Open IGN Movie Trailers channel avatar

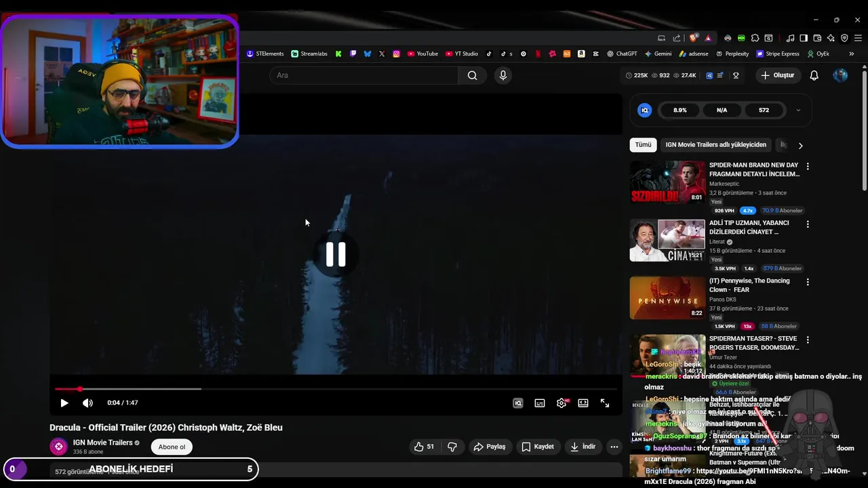58,447
